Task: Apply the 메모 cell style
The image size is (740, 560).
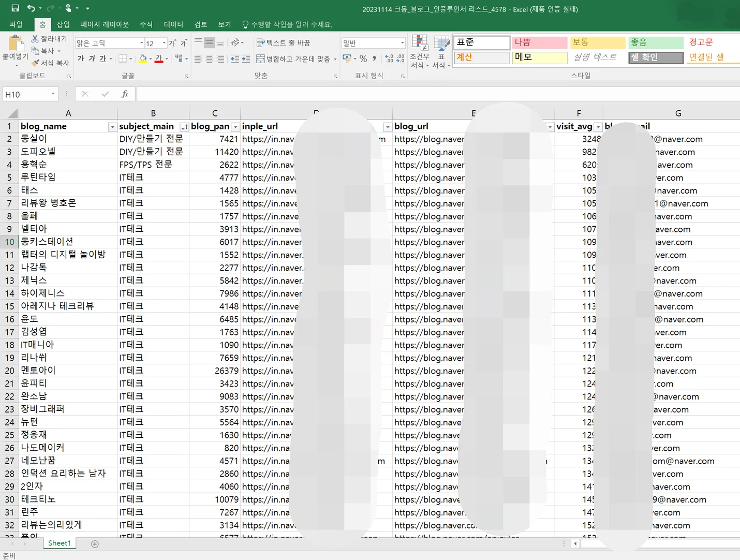Action: (540, 57)
